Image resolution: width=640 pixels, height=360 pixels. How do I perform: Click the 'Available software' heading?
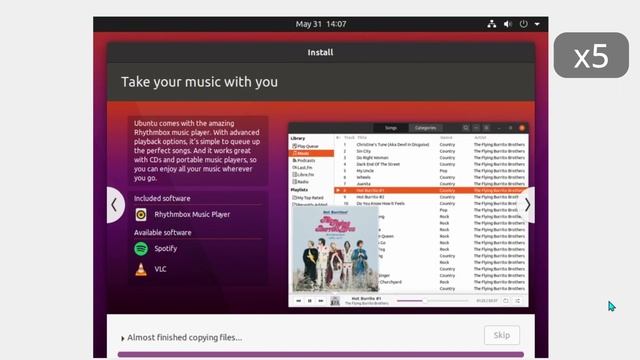pyautogui.click(x=162, y=233)
